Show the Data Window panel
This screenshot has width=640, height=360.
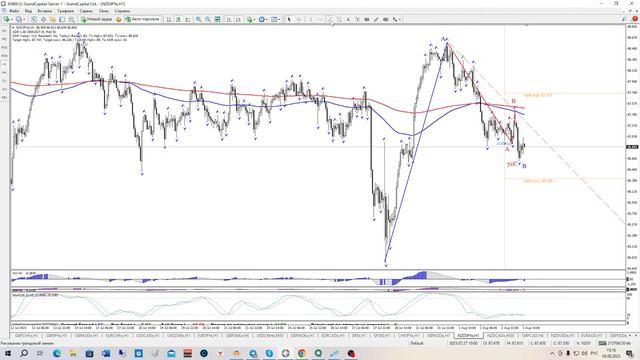(x=43, y=19)
